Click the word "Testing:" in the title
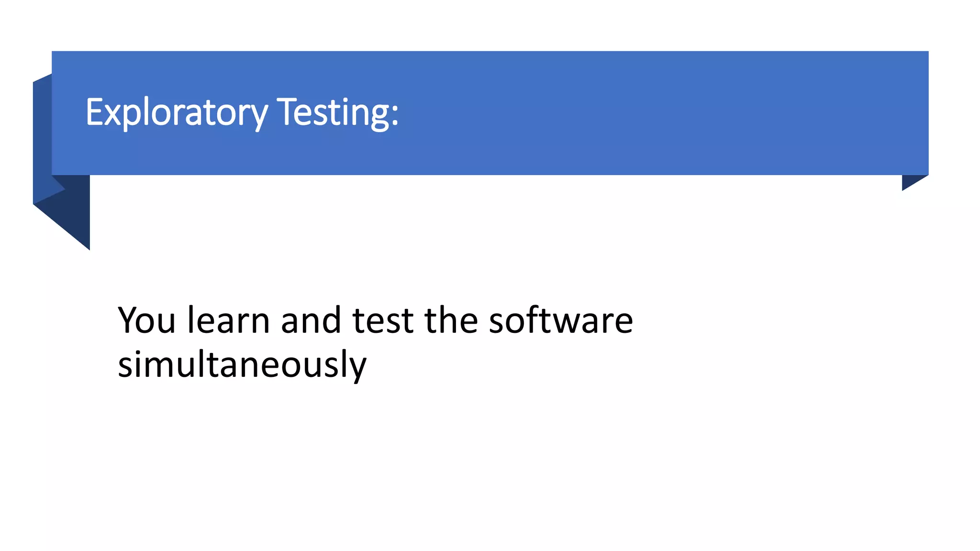980x551 pixels. point(337,112)
